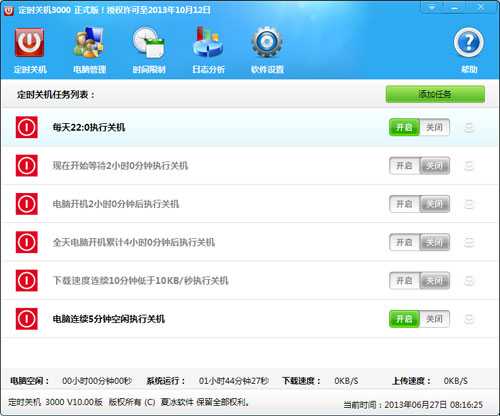Click 关闭 for 下载速度连续10分钟 task
The width and height of the screenshot is (500, 416).
click(x=434, y=281)
